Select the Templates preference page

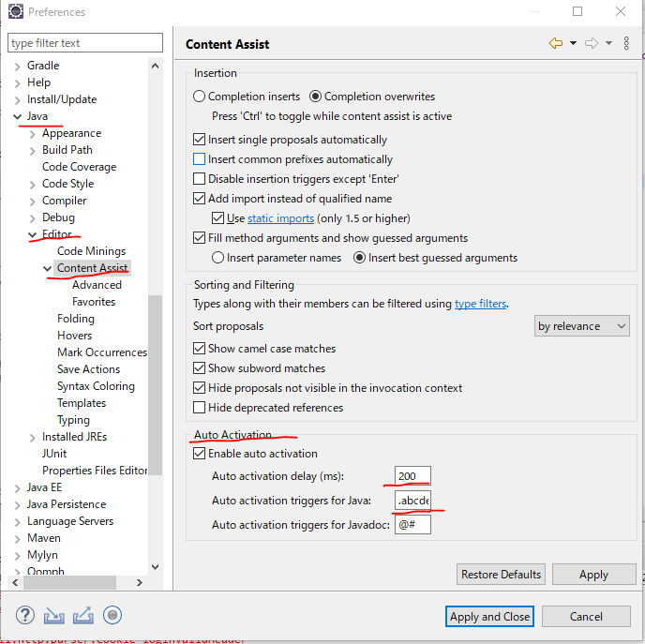(82, 403)
